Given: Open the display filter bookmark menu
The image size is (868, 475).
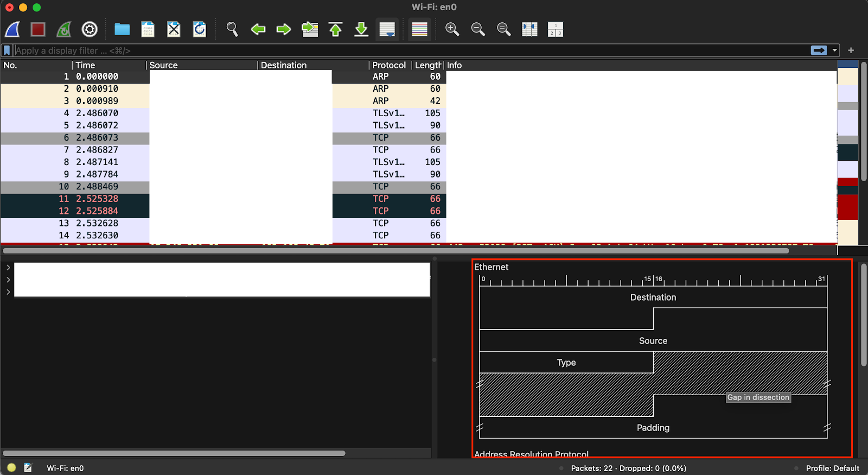Looking at the screenshot, I should 7,50.
